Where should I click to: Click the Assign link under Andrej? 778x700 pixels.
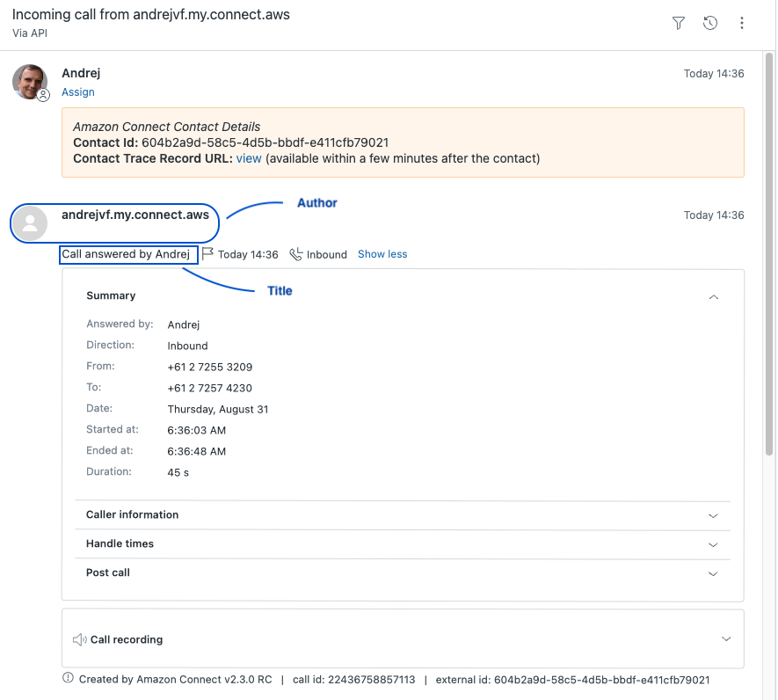[78, 92]
